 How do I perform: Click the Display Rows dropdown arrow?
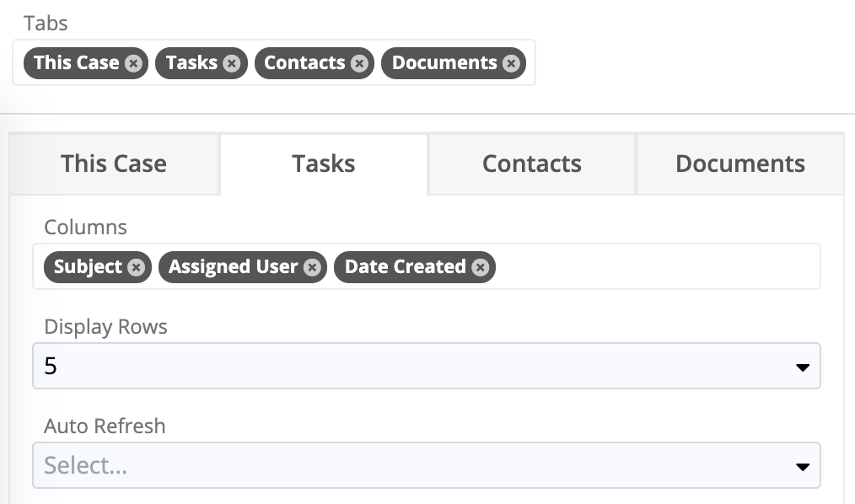[x=803, y=367]
